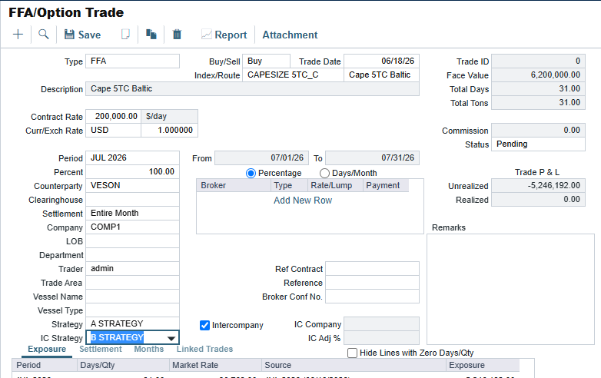Click the Reference input field
This screenshot has width=601, height=378.
pos(372,283)
